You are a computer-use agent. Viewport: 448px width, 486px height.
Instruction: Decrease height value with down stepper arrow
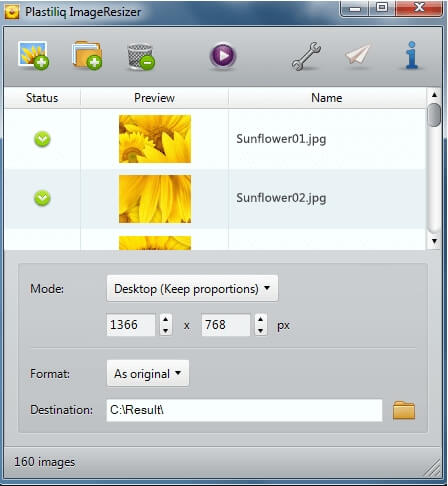pyautogui.click(x=261, y=331)
